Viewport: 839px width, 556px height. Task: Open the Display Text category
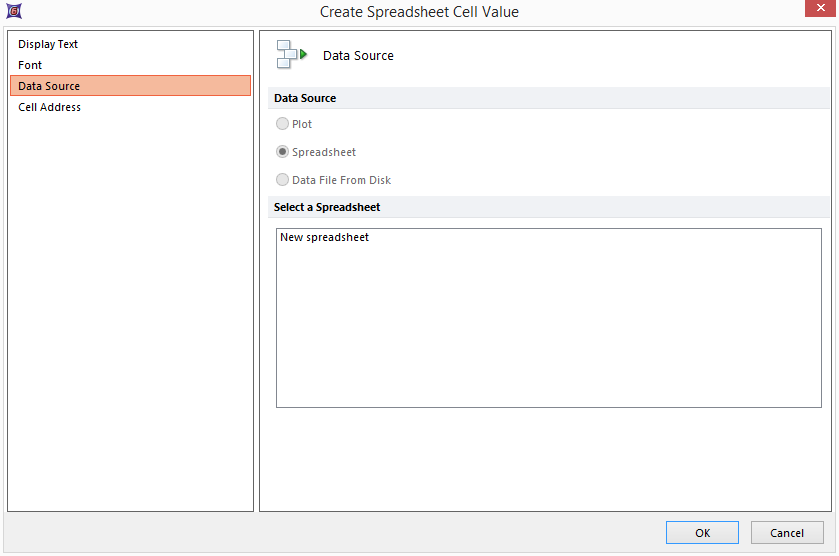pyautogui.click(x=48, y=44)
